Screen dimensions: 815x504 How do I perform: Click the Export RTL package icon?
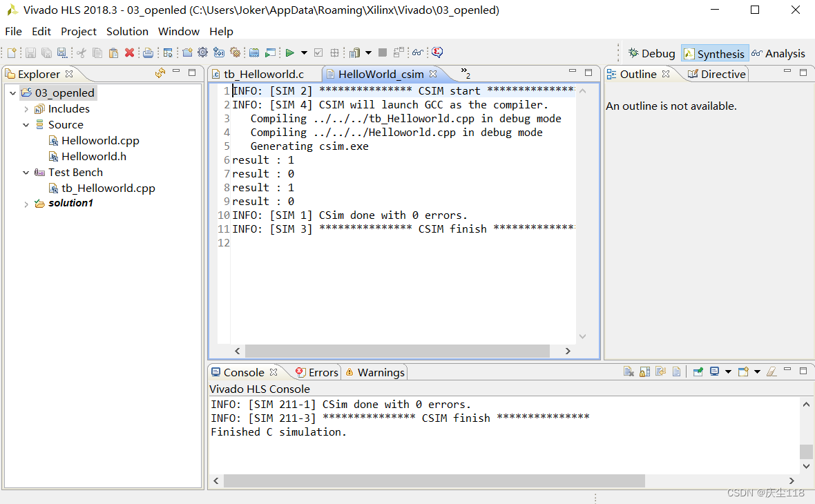[335, 52]
